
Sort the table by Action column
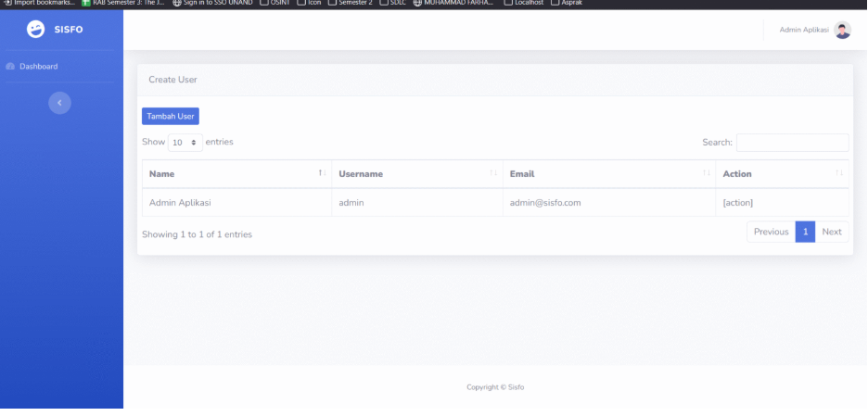point(781,174)
